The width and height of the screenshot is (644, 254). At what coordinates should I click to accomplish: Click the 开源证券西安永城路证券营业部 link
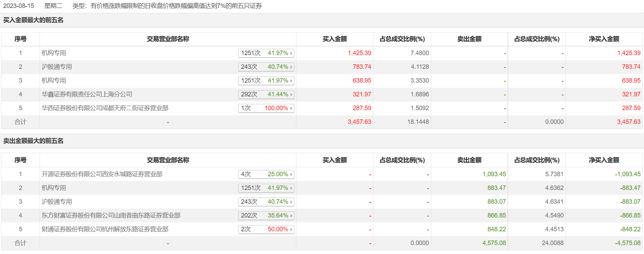tap(102, 174)
